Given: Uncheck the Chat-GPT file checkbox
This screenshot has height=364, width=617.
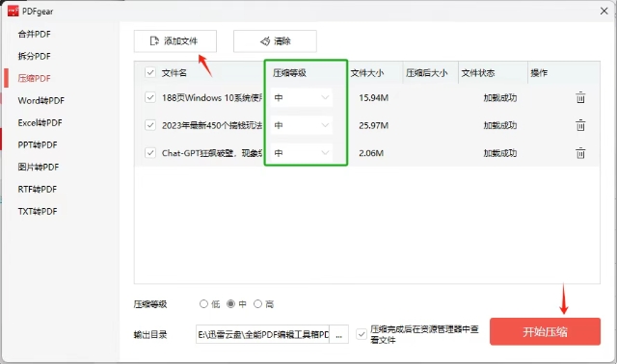Looking at the screenshot, I should click(x=150, y=153).
